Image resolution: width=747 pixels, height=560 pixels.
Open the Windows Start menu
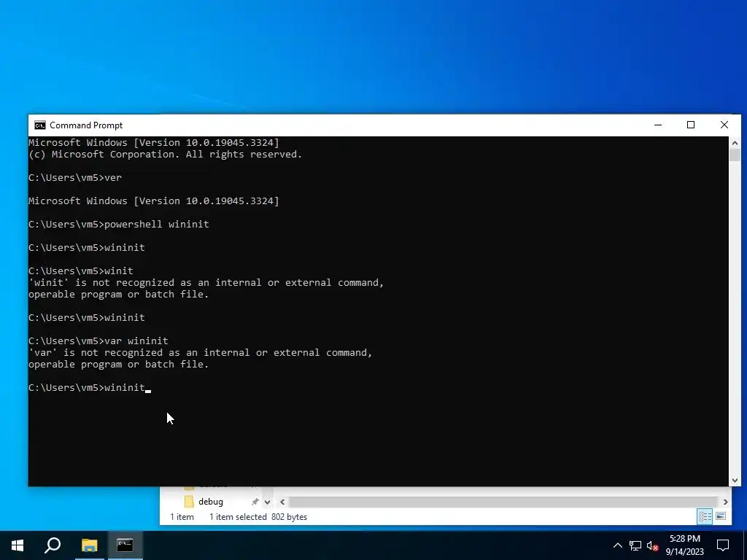click(x=18, y=545)
